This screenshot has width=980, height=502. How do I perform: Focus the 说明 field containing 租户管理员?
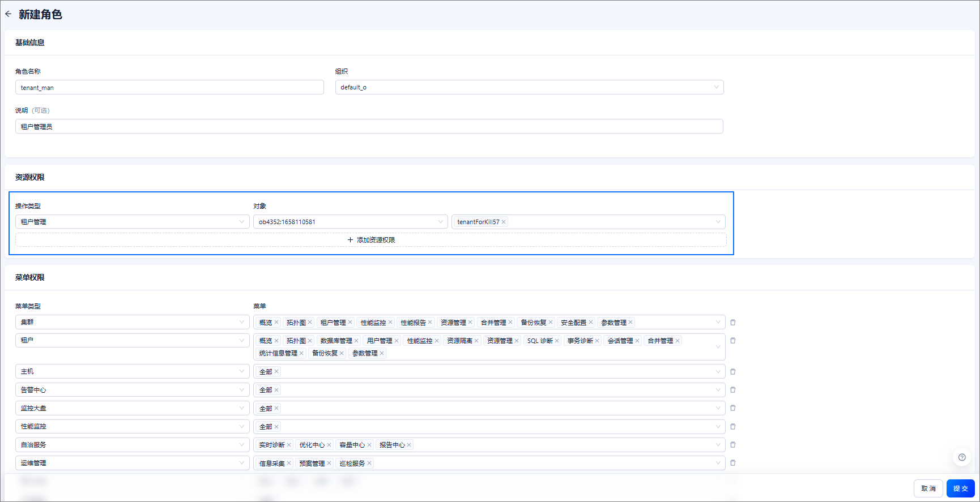[369, 126]
